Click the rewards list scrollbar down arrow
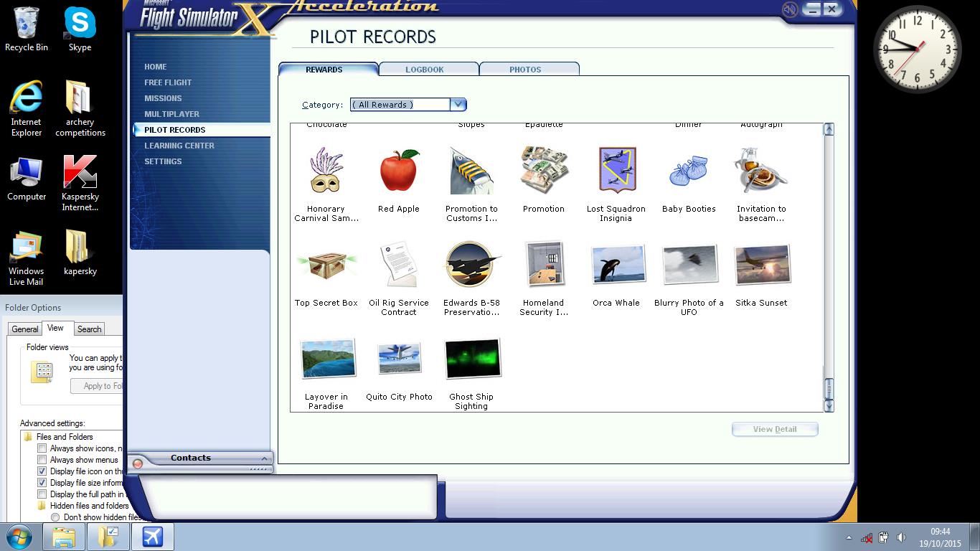Screen dimensions: 980x551 829,406
